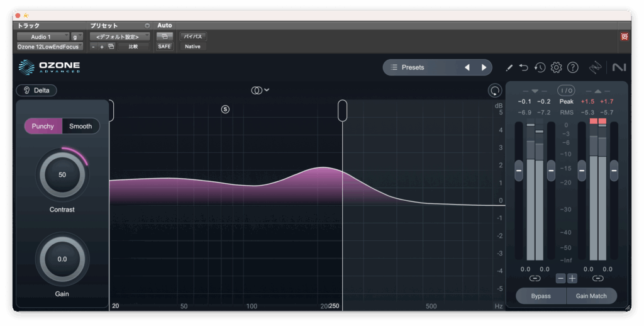Open Ozone settings gear icon
The width and height of the screenshot is (644, 326).
tap(556, 67)
